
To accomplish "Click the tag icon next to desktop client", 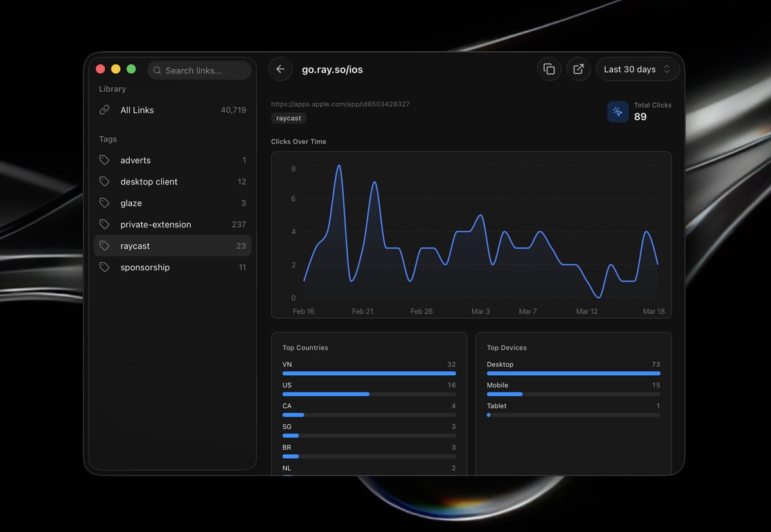I will pos(105,182).
